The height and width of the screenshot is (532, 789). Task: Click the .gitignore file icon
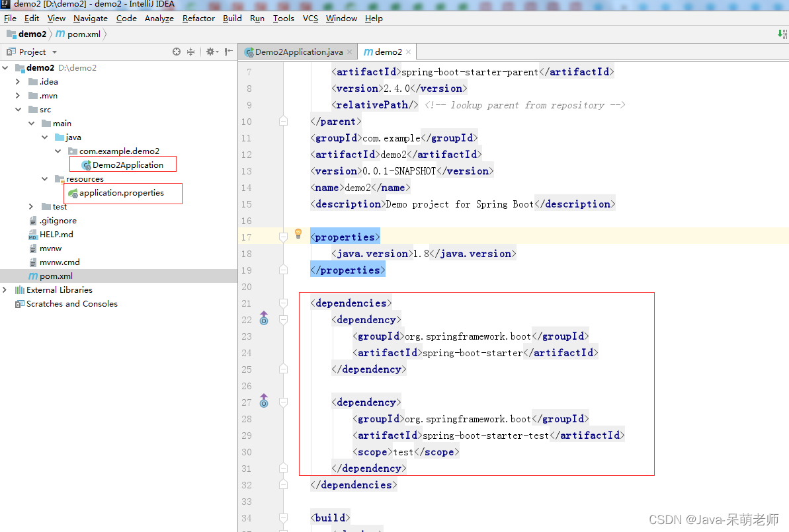pyautogui.click(x=32, y=221)
